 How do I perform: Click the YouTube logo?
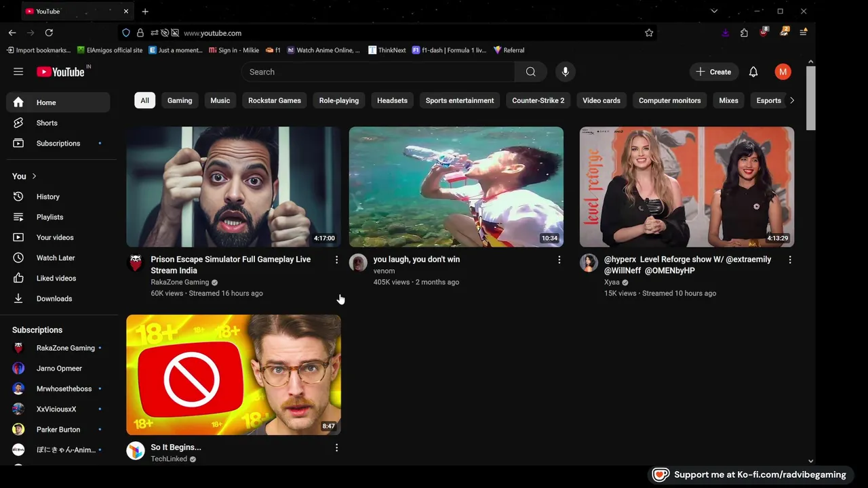point(60,72)
